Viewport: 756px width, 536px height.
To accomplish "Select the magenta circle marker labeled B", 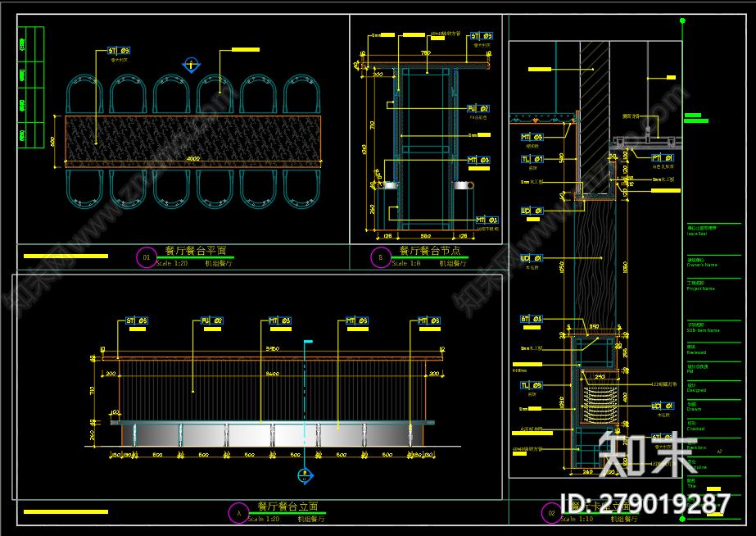I will (381, 258).
